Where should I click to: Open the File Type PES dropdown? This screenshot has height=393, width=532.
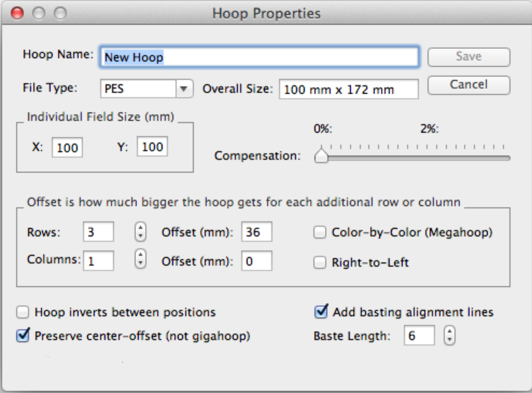point(146,89)
